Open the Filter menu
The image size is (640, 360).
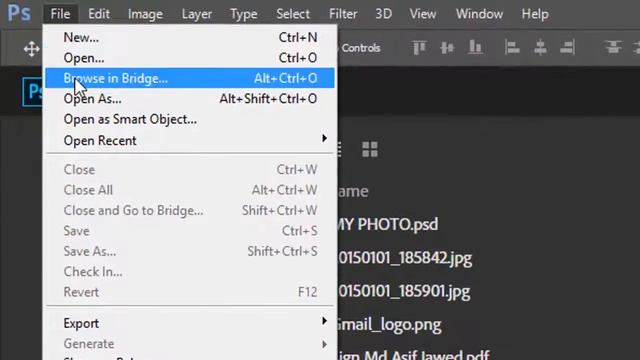(x=343, y=14)
